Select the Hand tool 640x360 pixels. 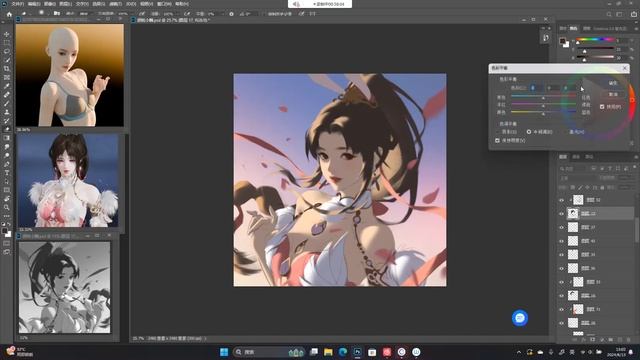pyautogui.click(x=7, y=199)
